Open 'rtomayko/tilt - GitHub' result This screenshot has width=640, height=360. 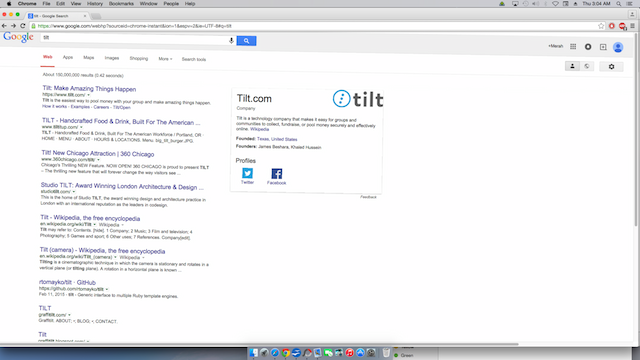click(x=67, y=282)
